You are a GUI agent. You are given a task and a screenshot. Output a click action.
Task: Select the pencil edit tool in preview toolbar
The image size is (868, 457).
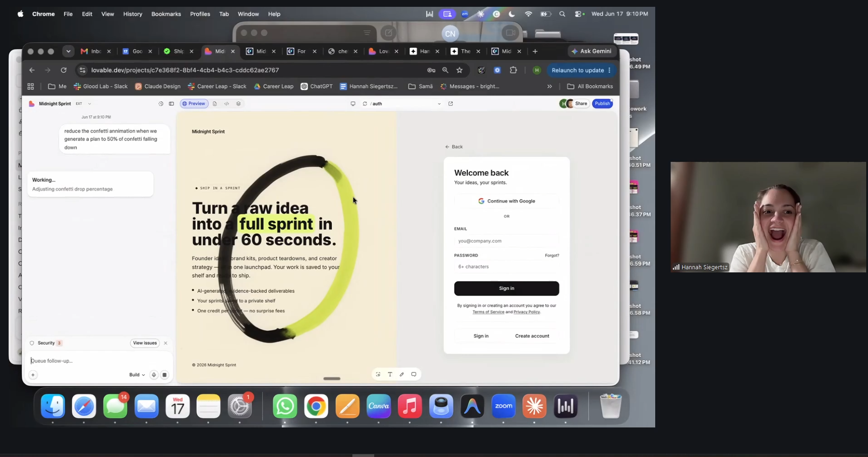(402, 374)
